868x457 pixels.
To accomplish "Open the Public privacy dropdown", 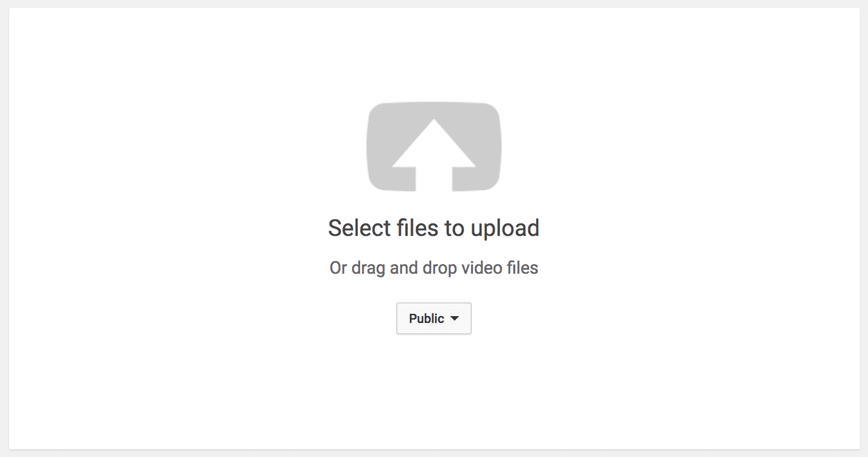I will 434,318.
